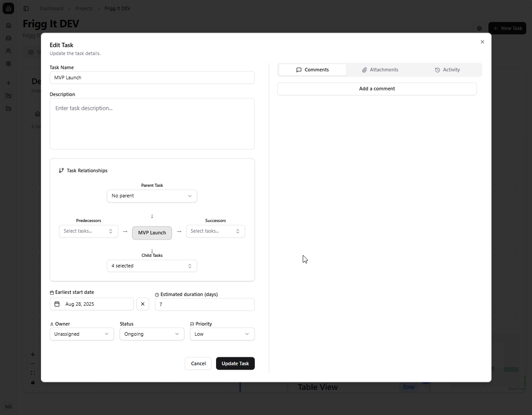Open the earliest start date picker
Viewport: 532px width, 415px height.
coord(92,304)
